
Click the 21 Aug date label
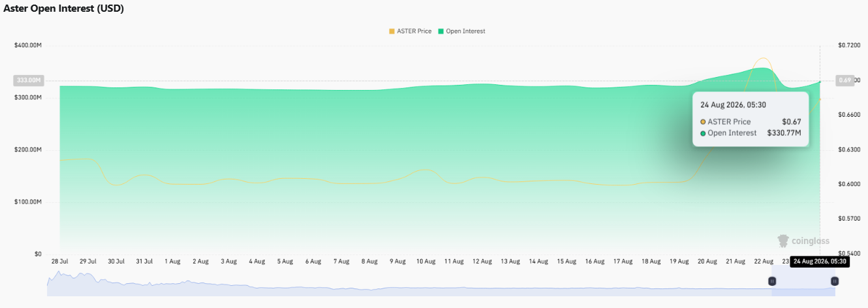pyautogui.click(x=734, y=261)
